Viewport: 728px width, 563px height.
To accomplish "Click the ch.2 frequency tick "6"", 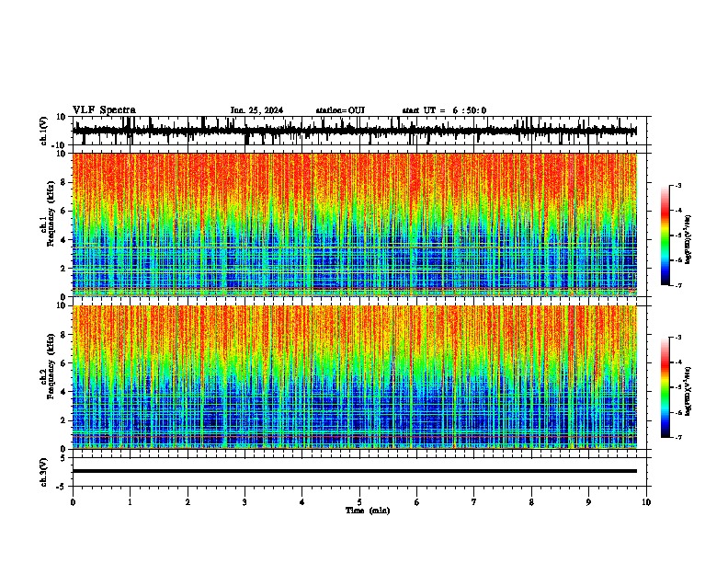I will pyautogui.click(x=63, y=363).
